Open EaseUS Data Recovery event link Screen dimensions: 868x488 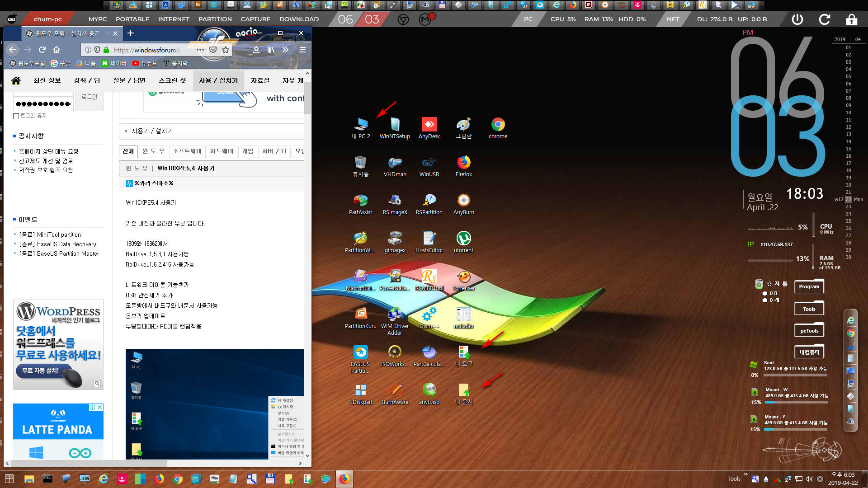[x=58, y=244]
